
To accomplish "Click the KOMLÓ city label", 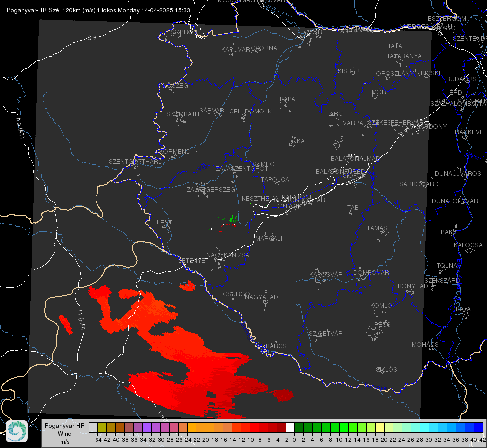I will point(381,306).
